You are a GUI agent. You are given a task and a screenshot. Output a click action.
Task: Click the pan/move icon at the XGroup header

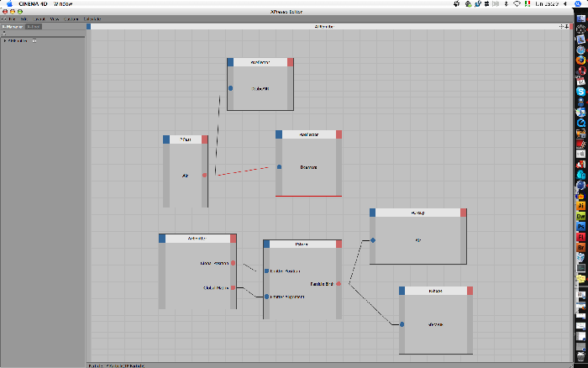pyautogui.click(x=561, y=27)
